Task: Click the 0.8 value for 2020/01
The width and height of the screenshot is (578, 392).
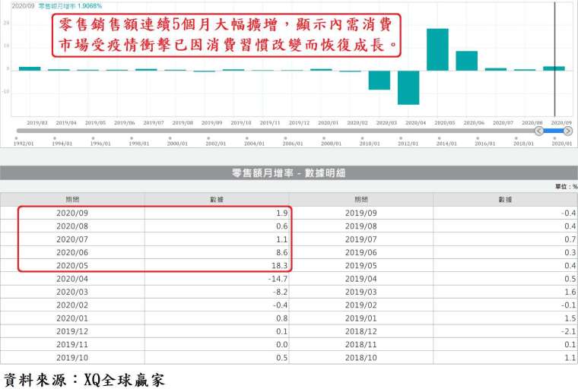Action: pyautogui.click(x=282, y=318)
